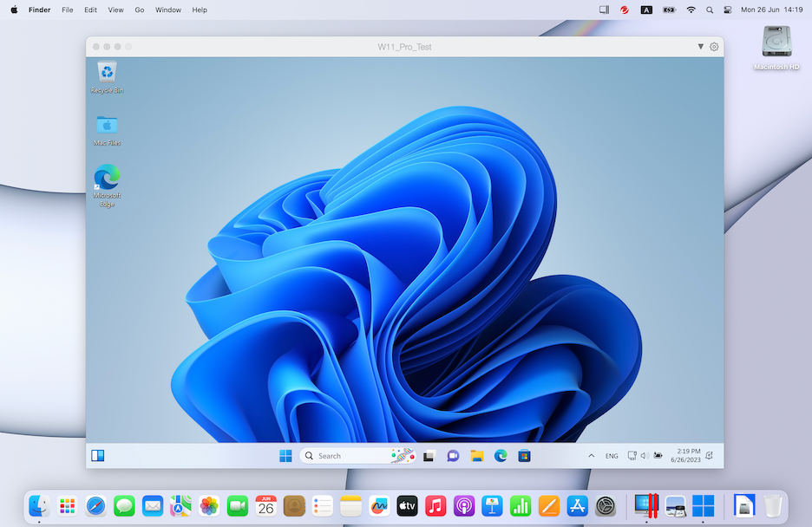Open the Window menu in the menu bar
This screenshot has width=812, height=527.
pos(167,10)
